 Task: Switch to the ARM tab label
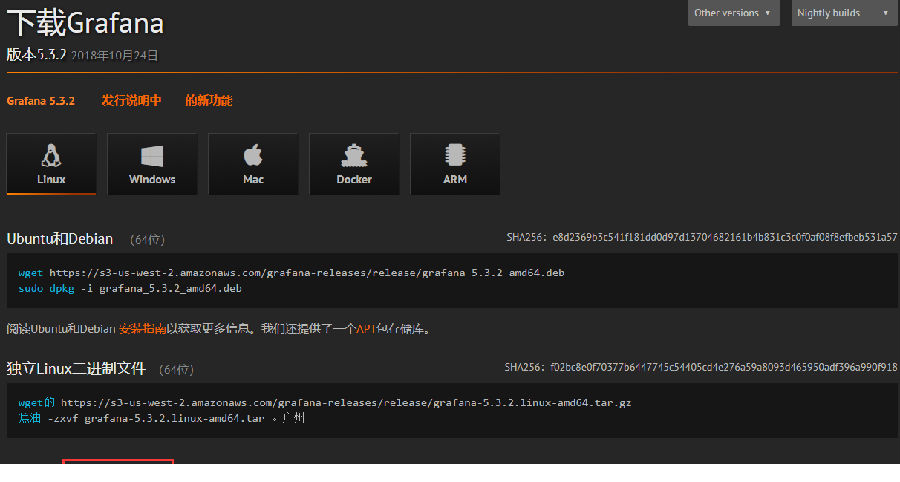tap(455, 180)
